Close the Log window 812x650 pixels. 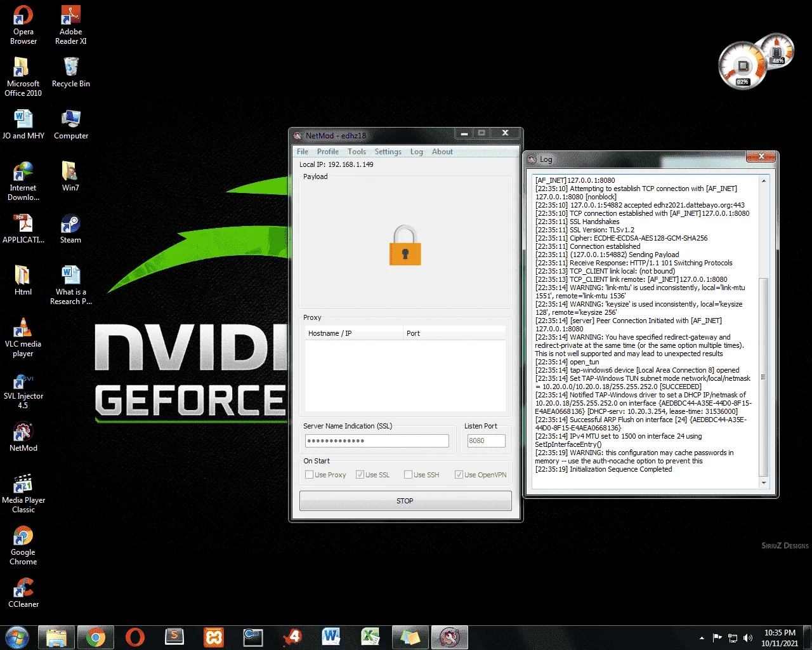[x=761, y=156]
